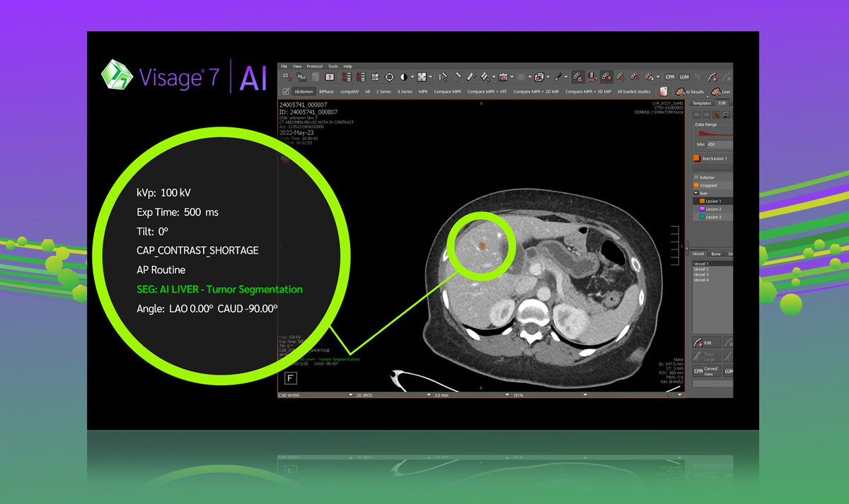Click the brush paint tool icon

[x=558, y=77]
